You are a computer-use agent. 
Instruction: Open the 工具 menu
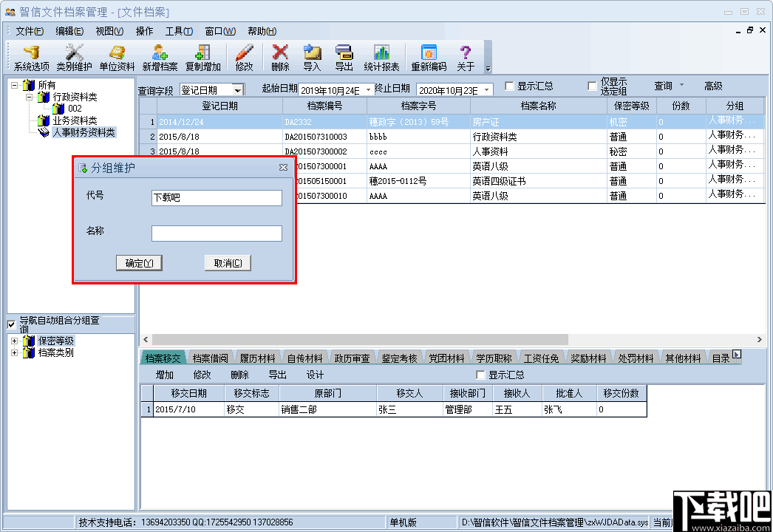(180, 31)
